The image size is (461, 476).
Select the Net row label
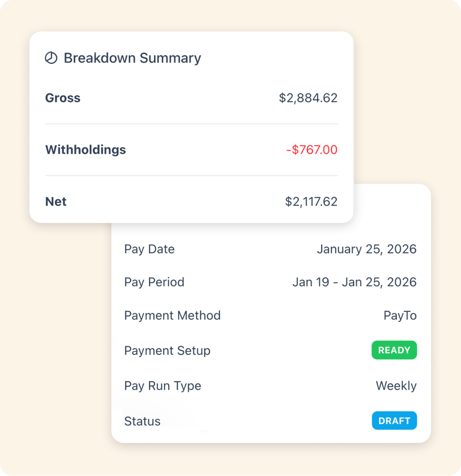(x=56, y=201)
